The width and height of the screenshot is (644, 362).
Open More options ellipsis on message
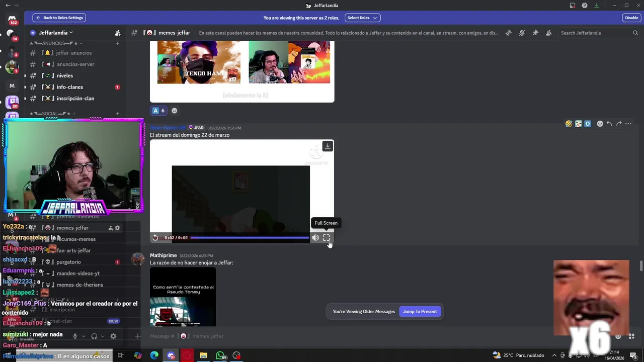(x=628, y=124)
